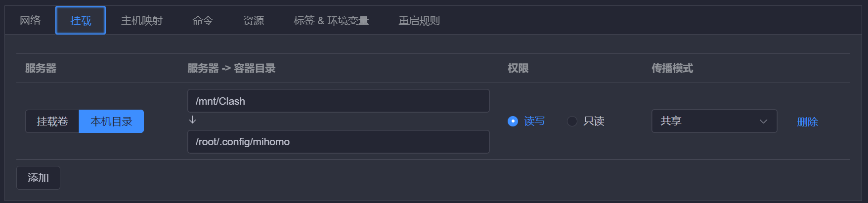Click the 删除 link for this mount
The width and height of the screenshot is (868, 203).
click(x=807, y=122)
